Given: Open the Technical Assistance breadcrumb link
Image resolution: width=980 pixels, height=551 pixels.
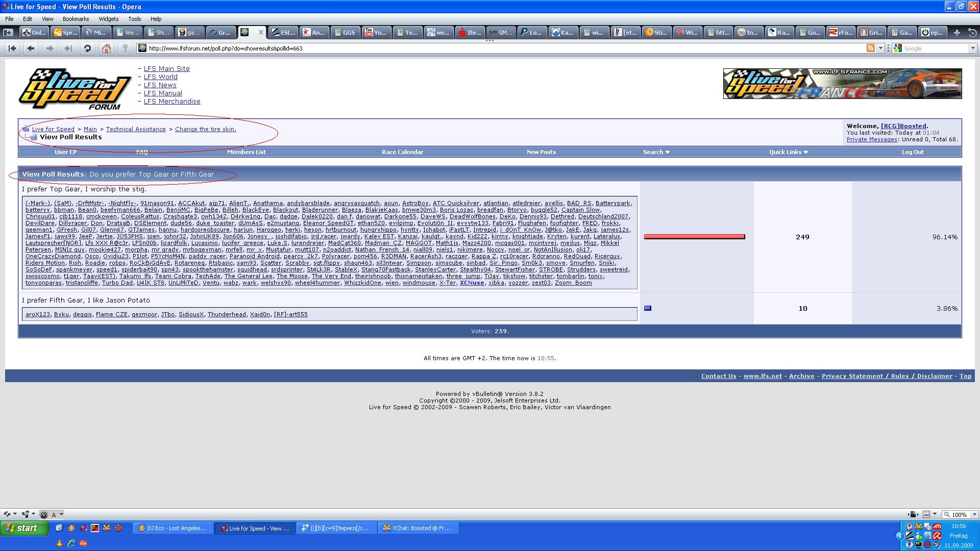Looking at the screenshot, I should 136,129.
